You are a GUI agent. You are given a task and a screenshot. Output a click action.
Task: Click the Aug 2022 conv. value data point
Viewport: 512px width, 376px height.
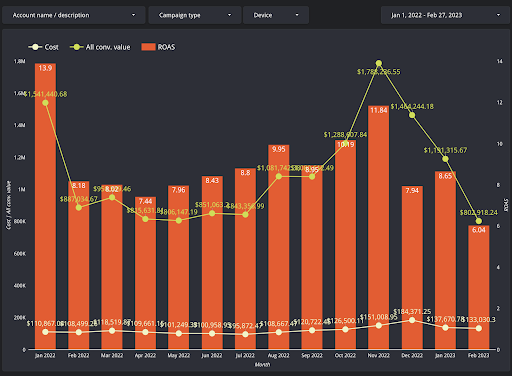coord(279,176)
